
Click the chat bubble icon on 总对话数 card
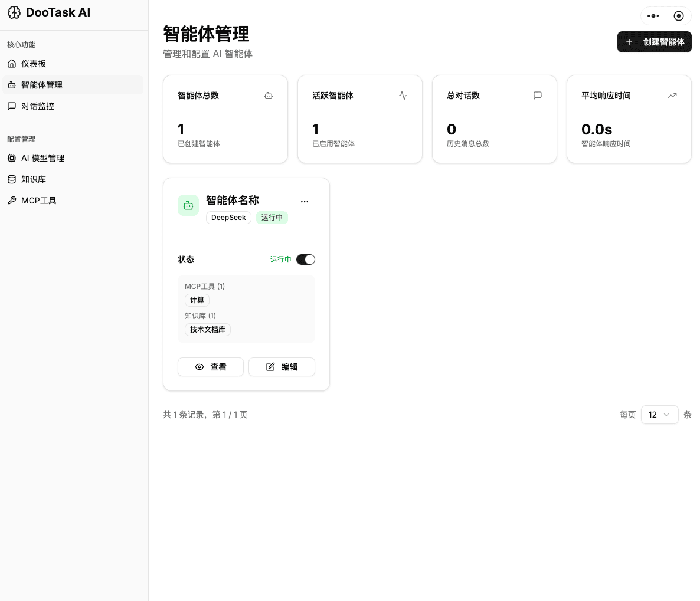click(x=538, y=96)
